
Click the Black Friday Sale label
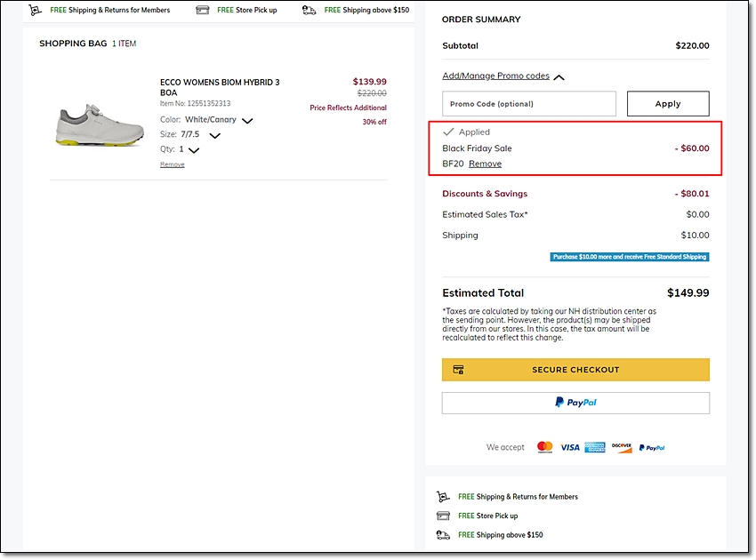click(x=477, y=148)
